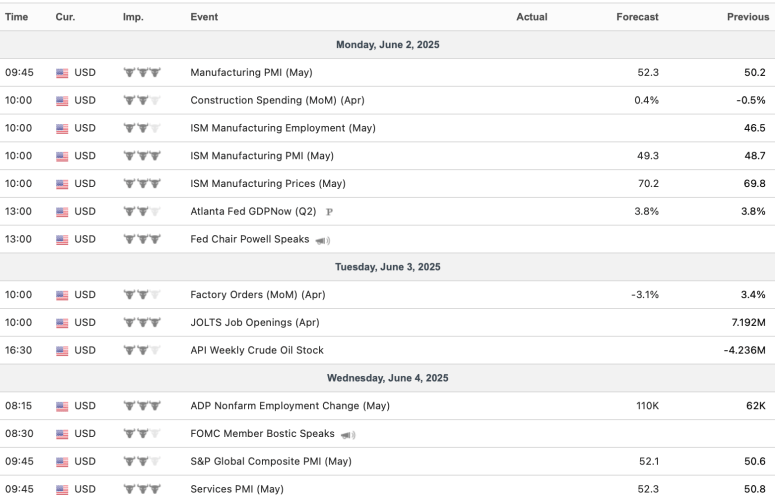Click the US flag in ISM Manufacturing Employment row
Image resolution: width=775 pixels, height=497 pixels.
(x=62, y=128)
